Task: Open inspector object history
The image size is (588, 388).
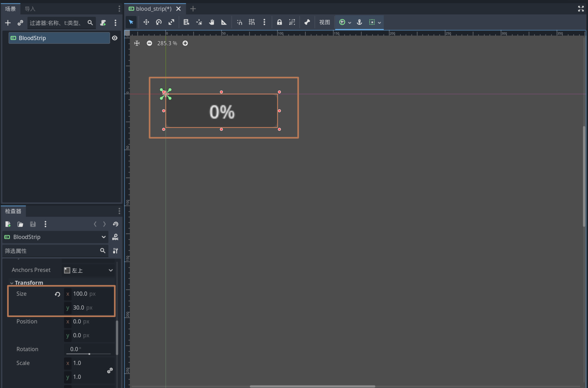Action: 115,224
